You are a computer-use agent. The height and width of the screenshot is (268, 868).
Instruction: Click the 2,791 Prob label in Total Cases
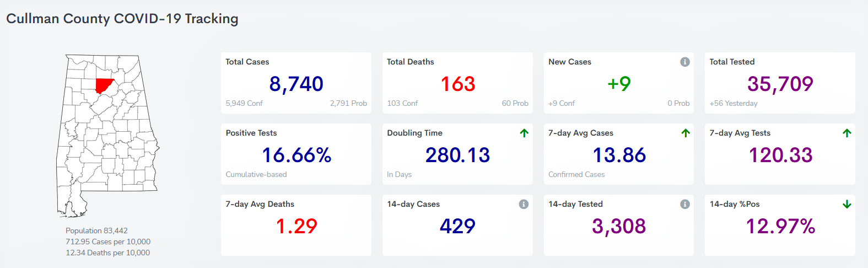tap(348, 103)
